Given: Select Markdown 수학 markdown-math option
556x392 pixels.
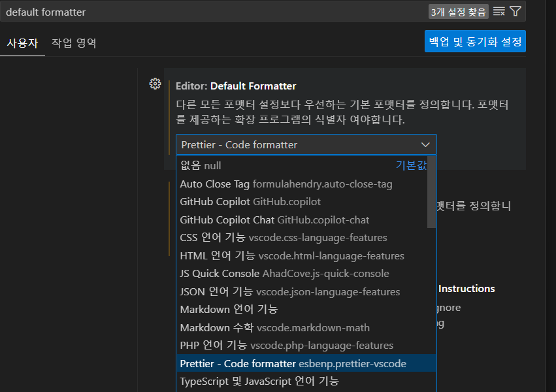Looking at the screenshot, I should point(306,327).
